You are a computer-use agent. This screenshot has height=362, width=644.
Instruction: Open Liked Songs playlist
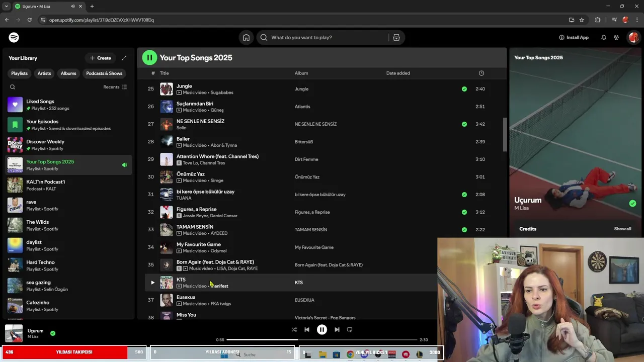[x=68, y=105]
